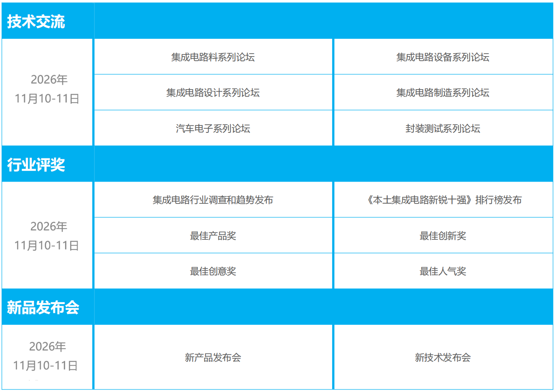Screen dimensions: 556x392
Task: Click the 技术交流 section header
Action: (36, 21)
